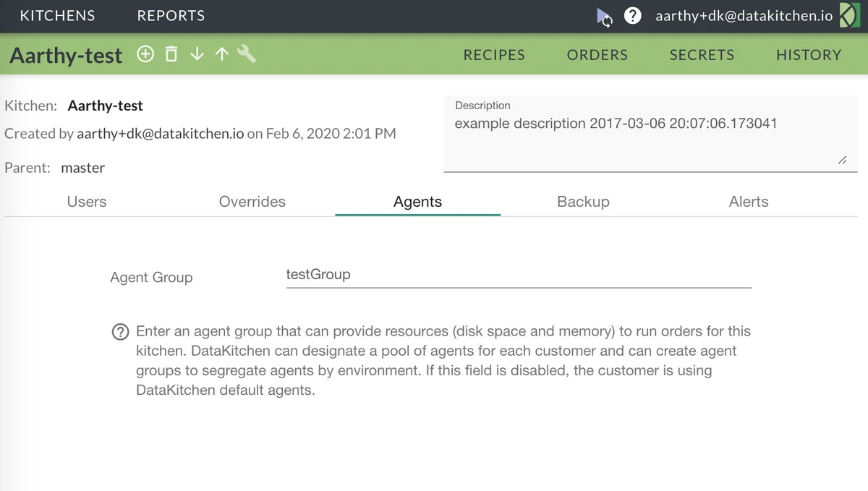The image size is (868, 491).
Task: Click the play-refresh icon in the top bar
Action: point(605,16)
